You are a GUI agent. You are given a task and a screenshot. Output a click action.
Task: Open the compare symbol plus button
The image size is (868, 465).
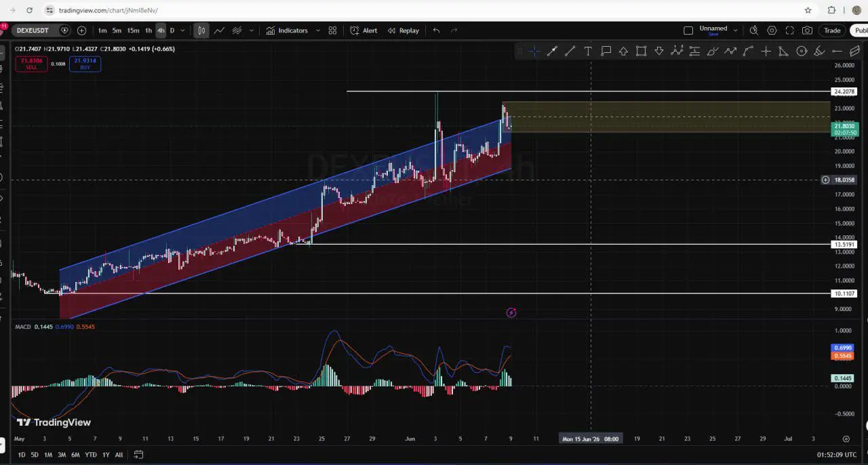coord(81,31)
